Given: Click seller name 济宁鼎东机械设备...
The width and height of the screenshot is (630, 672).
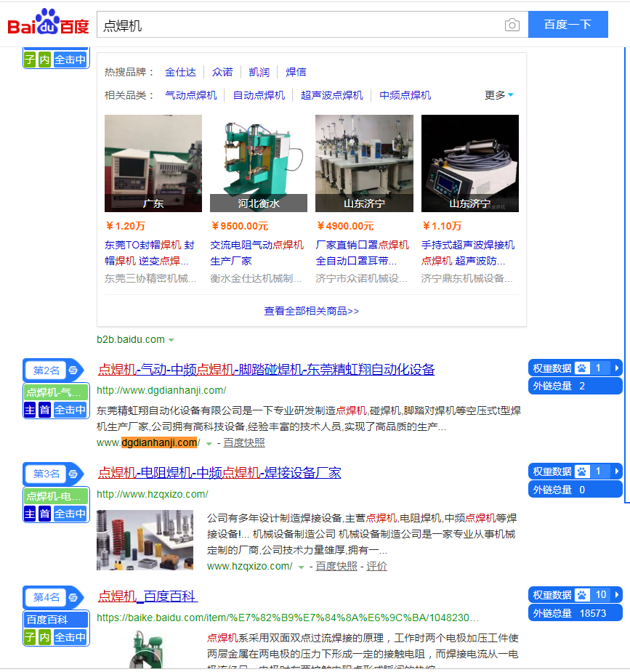Looking at the screenshot, I should tap(467, 278).
